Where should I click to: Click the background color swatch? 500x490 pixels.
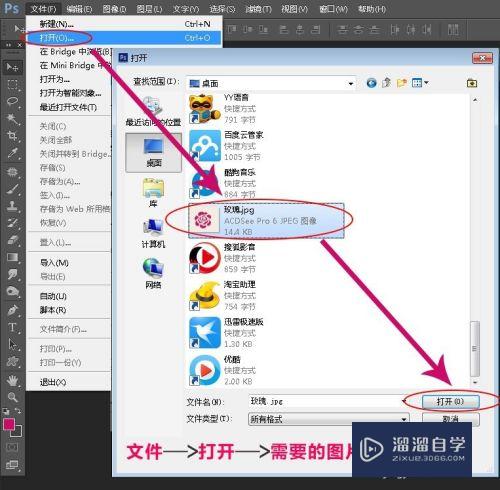click(18, 433)
